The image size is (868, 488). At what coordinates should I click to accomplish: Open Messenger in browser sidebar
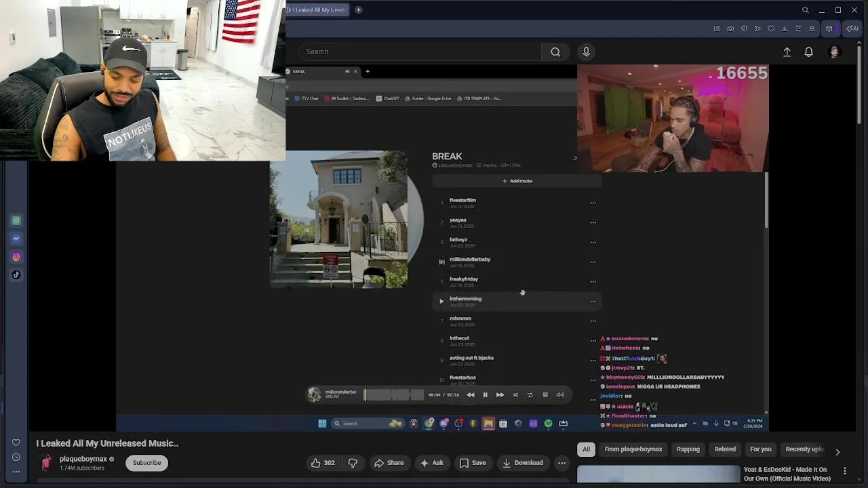[16, 239]
